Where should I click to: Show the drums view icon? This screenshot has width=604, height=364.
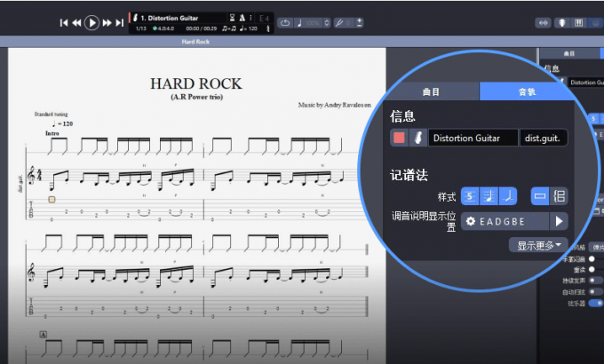coord(595,23)
